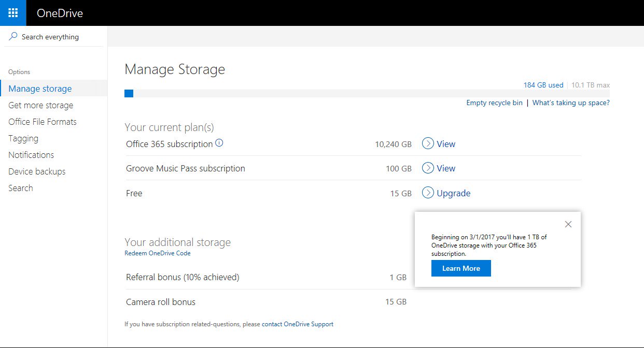Viewport: 644px width, 348px height.
Task: Click Empty recycle bin link
Action: (x=494, y=103)
